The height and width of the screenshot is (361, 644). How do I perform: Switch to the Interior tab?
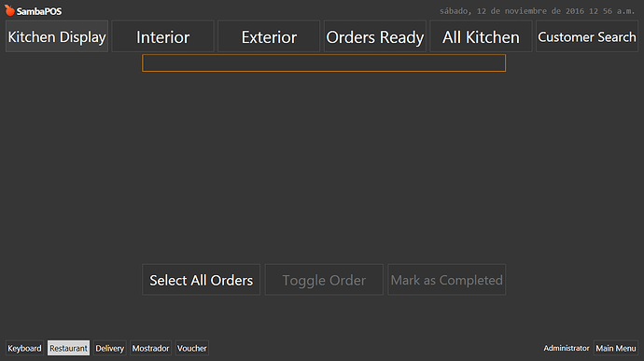click(162, 36)
